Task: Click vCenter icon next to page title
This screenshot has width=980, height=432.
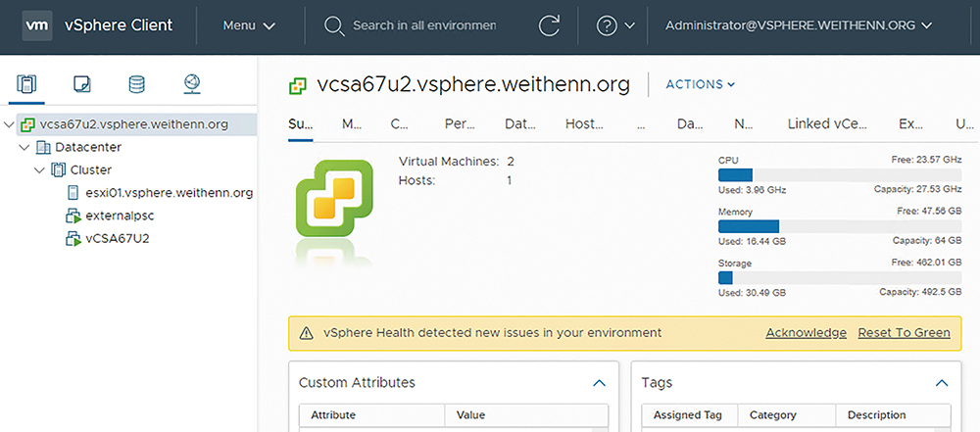Action: point(298,85)
